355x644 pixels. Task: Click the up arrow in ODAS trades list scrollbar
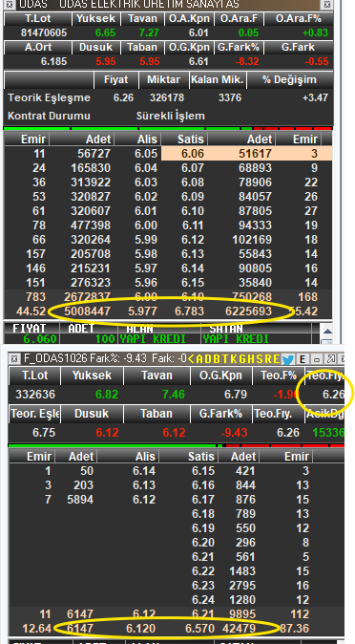pyautogui.click(x=327, y=332)
